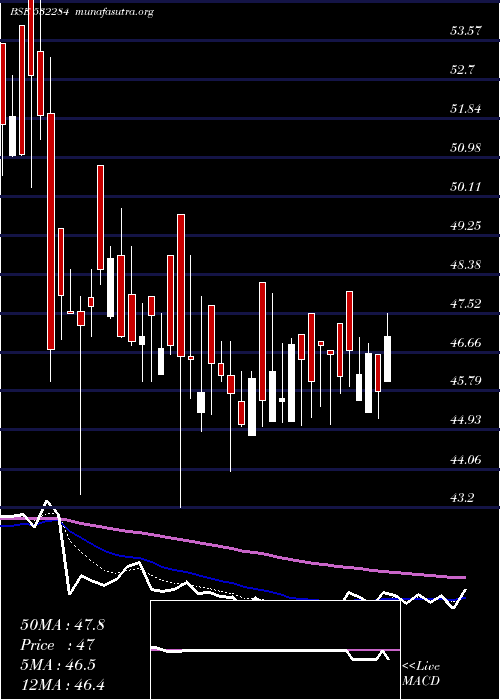Click the 50.98 price axis label
Image resolution: width=500 pixels, height=700 pixels.
click(x=466, y=147)
